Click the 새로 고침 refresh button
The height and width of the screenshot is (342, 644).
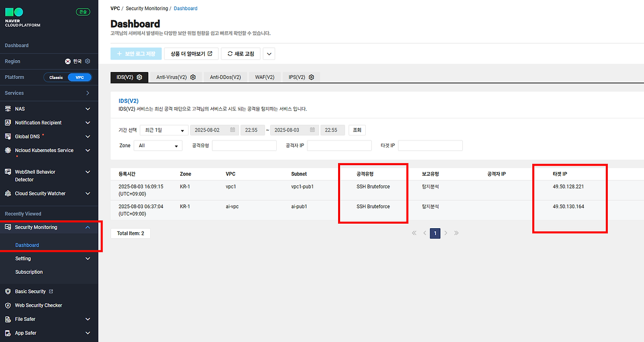pos(240,54)
